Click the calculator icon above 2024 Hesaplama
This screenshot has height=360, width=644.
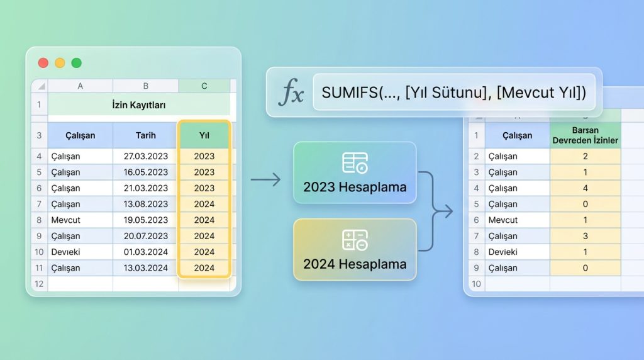[x=355, y=240]
